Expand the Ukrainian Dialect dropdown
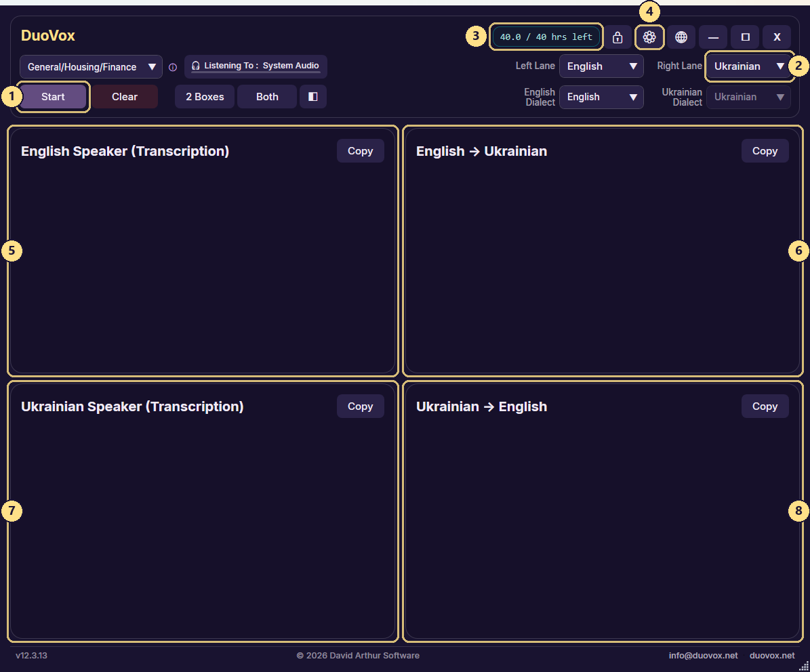This screenshot has height=672, width=810. pos(748,97)
